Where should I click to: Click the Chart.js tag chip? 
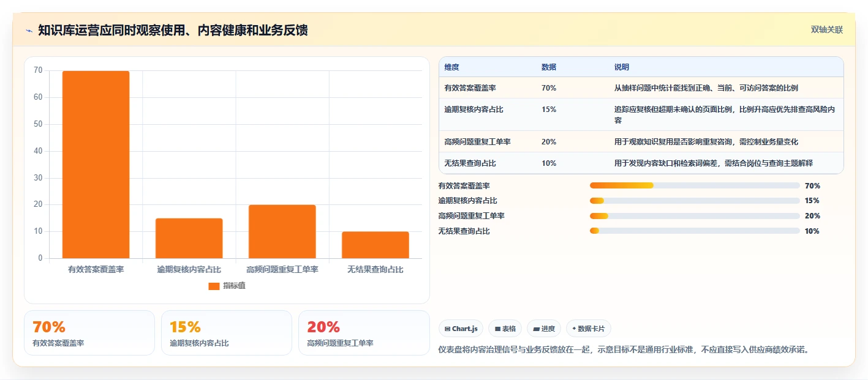coord(461,329)
